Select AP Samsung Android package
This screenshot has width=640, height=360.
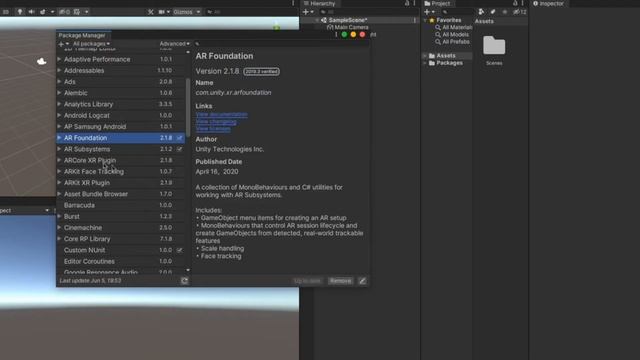[x=121, y=127]
